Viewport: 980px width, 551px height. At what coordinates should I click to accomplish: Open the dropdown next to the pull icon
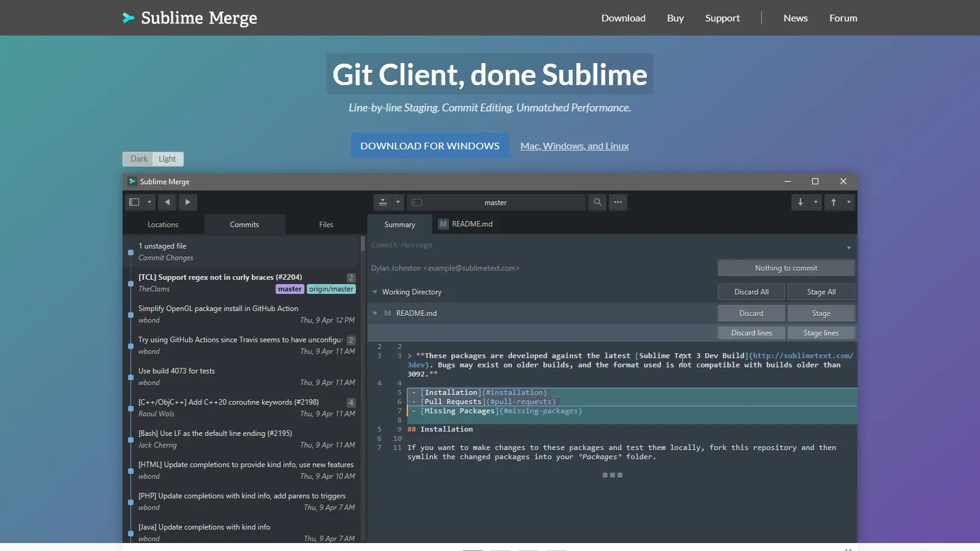pos(815,202)
